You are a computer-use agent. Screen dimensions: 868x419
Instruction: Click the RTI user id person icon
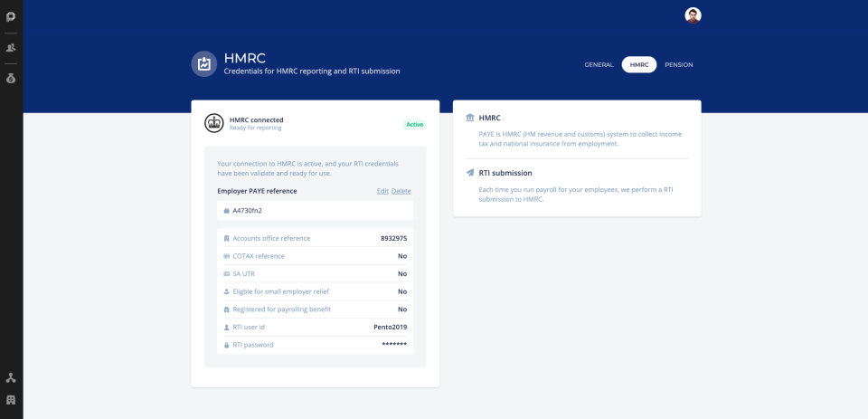pyautogui.click(x=226, y=327)
